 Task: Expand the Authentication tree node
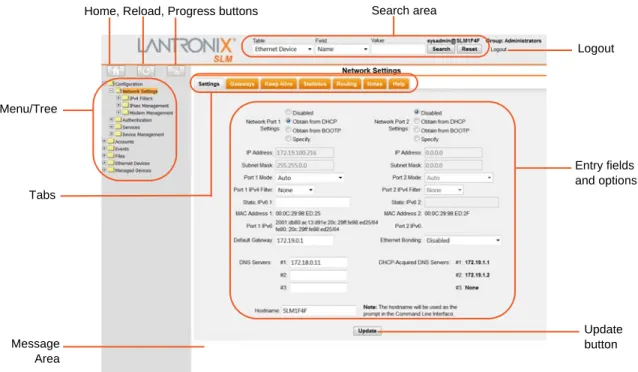coord(111,120)
